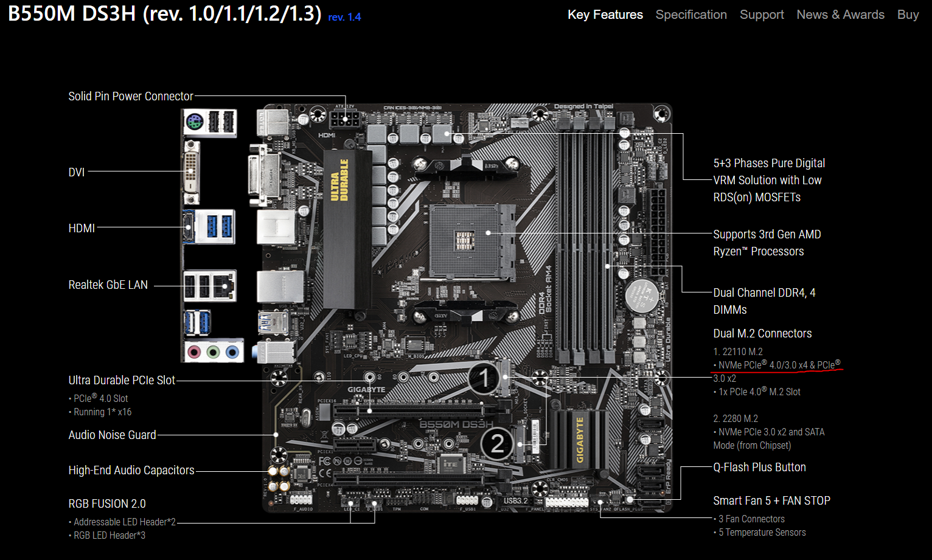
Task: Click the B550M DS3H product title
Action: point(164,13)
